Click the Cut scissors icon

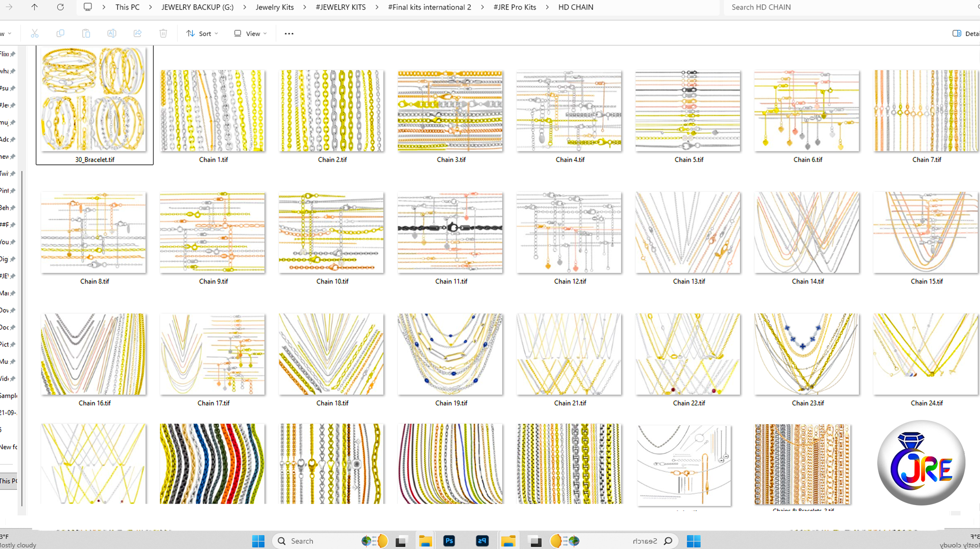(x=34, y=34)
